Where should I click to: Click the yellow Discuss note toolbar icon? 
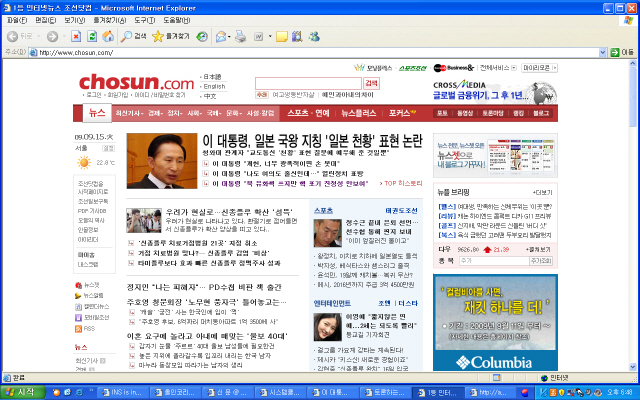coord(282,37)
